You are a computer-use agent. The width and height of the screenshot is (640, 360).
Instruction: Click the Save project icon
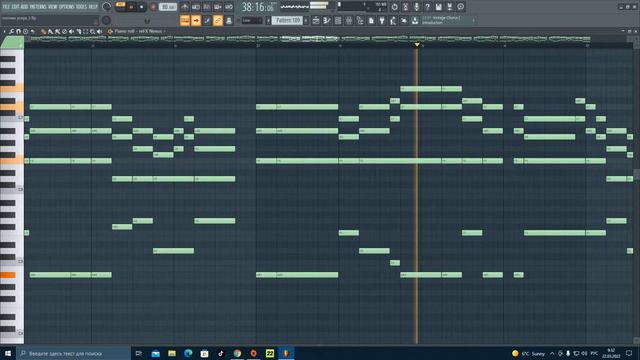438,7
